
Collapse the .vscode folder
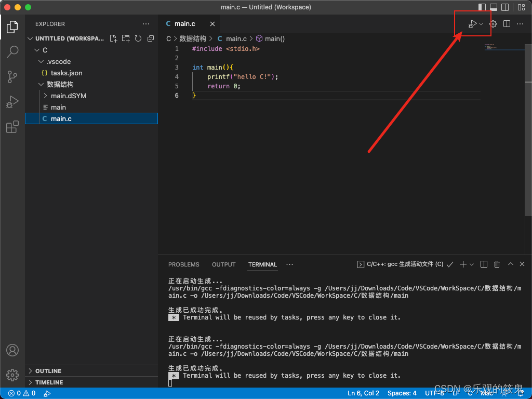coord(41,61)
